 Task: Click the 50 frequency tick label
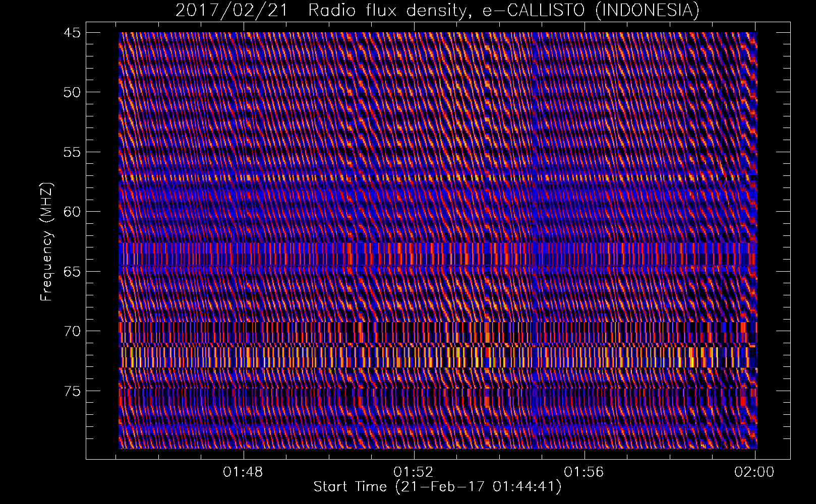click(72, 92)
